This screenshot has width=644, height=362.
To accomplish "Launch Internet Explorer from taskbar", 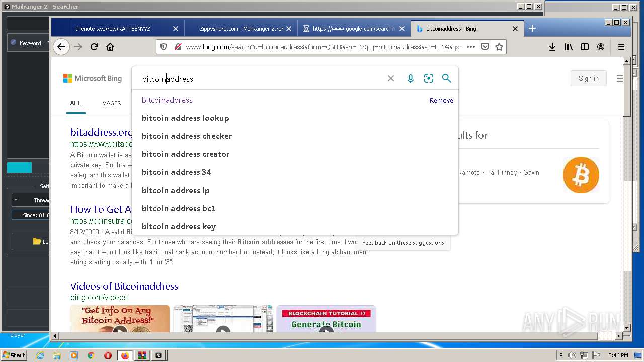I will click(x=40, y=355).
